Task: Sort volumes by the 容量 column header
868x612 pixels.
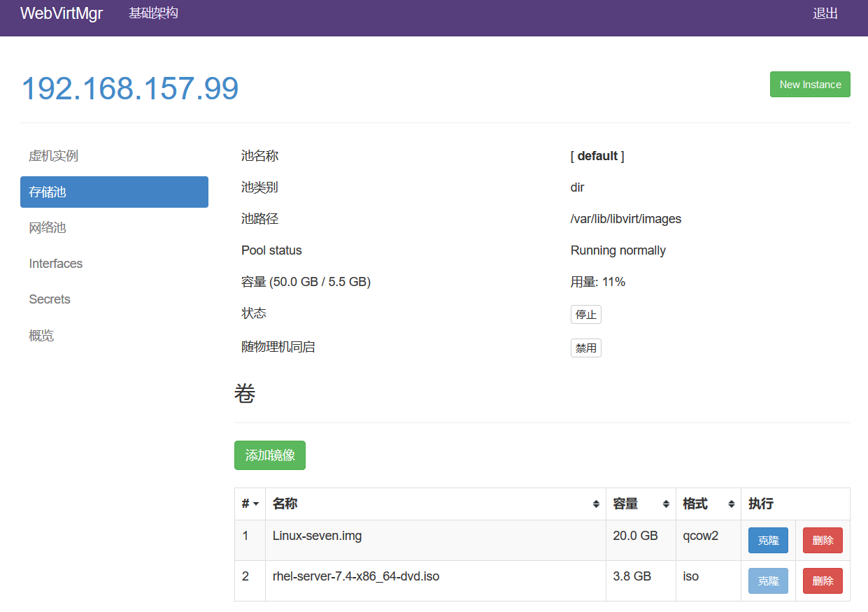Action: coord(641,504)
